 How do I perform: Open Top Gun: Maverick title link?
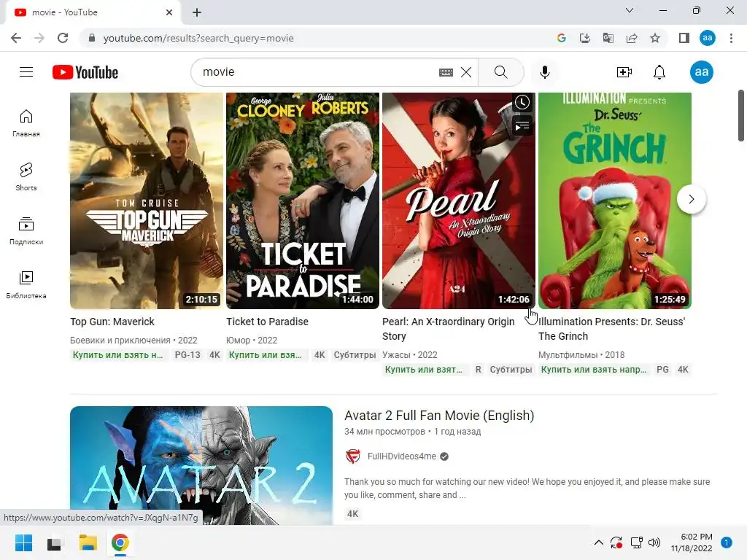pos(112,322)
